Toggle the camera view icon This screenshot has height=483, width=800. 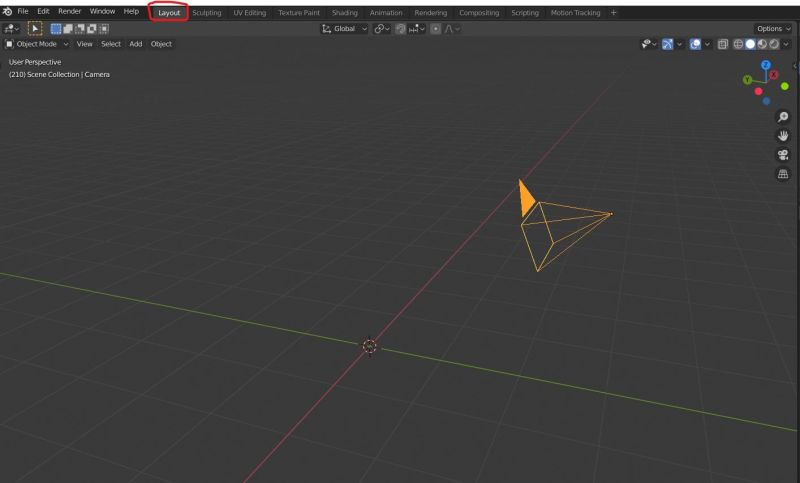pos(783,155)
